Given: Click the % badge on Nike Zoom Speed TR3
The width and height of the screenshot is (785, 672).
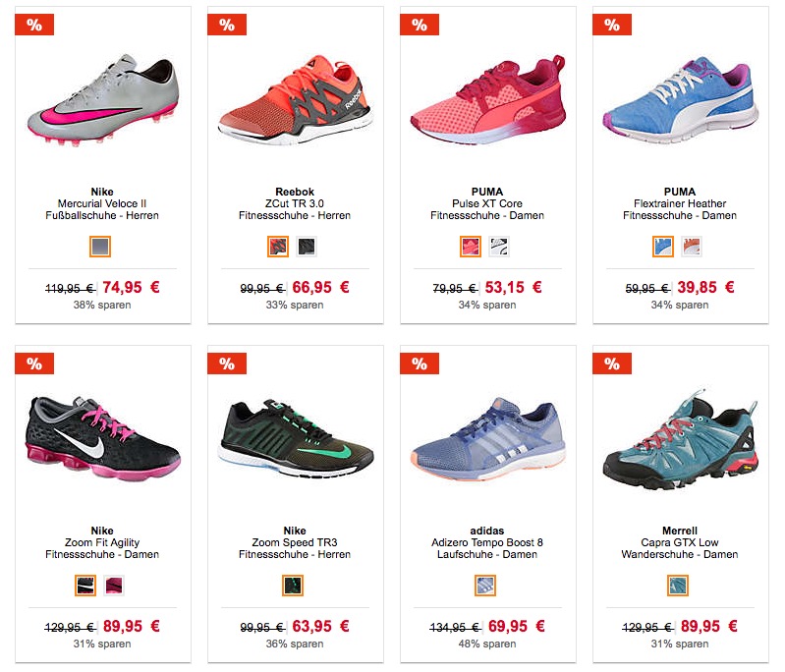Looking at the screenshot, I should pos(227,364).
